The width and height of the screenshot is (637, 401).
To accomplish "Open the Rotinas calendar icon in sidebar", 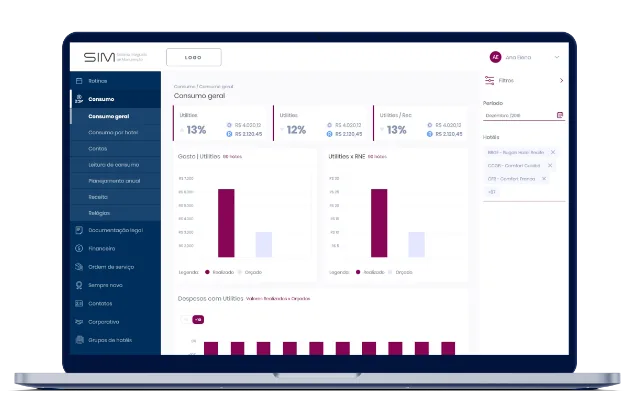I will 79,80.
